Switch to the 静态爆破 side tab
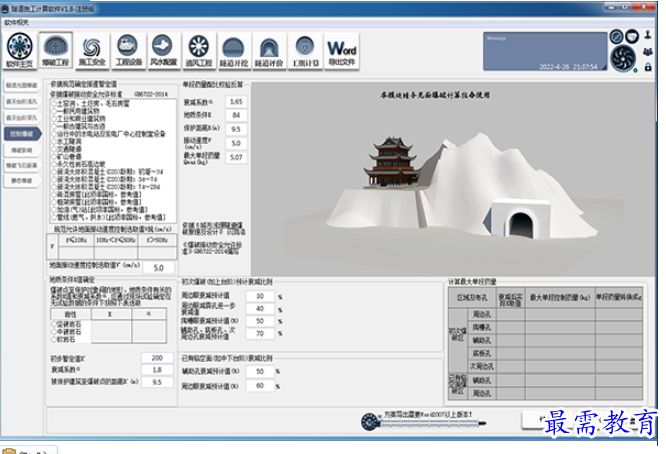This screenshot has height=454, width=666. 22,180
